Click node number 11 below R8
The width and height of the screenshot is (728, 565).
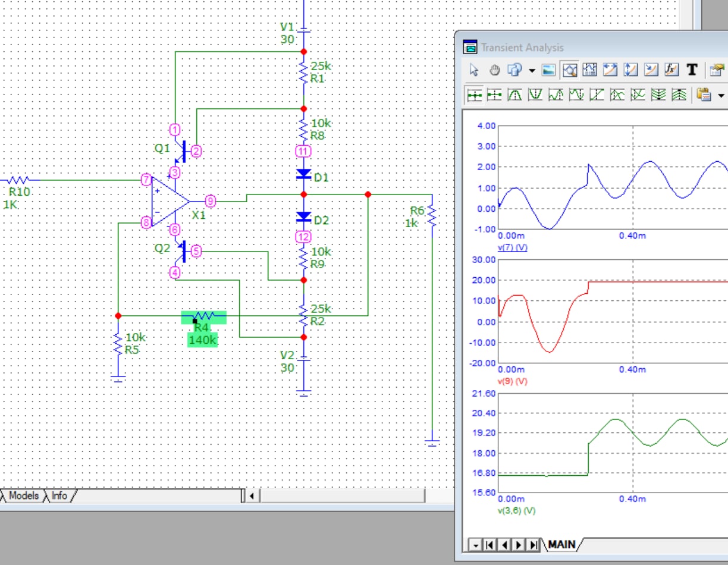tap(303, 151)
